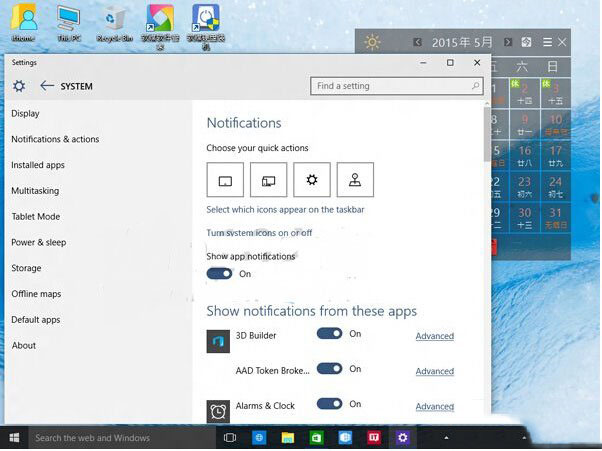This screenshot has height=451, width=602.
Task: Click the purple Settings icon in taskbar
Action: click(x=402, y=438)
